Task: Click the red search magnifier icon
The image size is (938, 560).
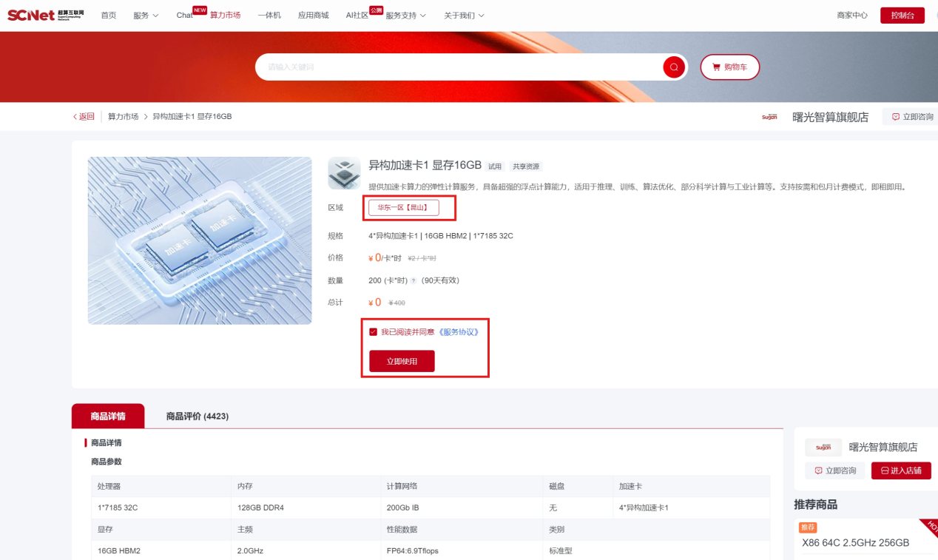Action: (673, 67)
